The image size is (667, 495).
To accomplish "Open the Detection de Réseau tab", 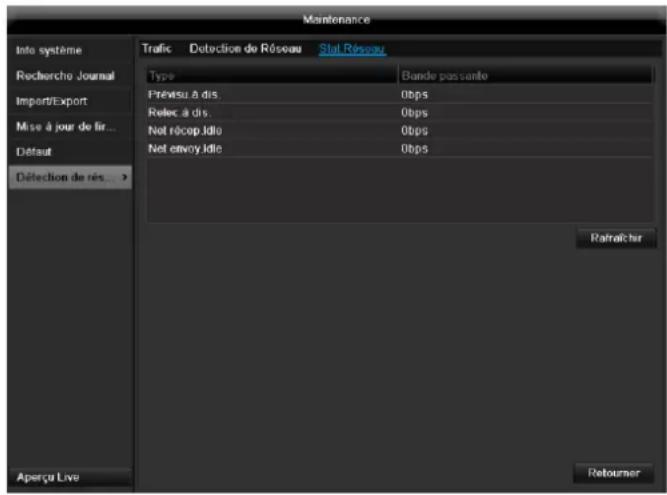I will pos(245,48).
